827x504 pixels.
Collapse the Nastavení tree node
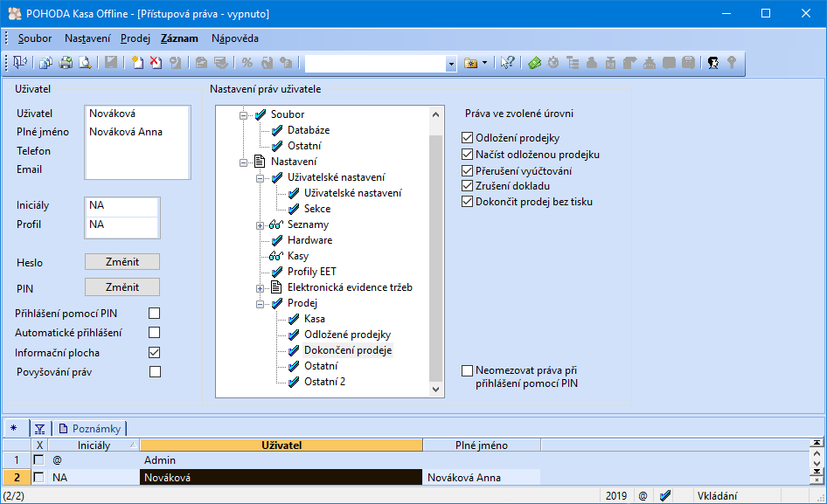(x=243, y=162)
